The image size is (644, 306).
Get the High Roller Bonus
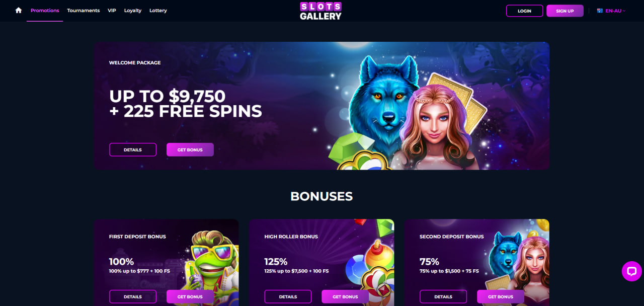(345, 296)
